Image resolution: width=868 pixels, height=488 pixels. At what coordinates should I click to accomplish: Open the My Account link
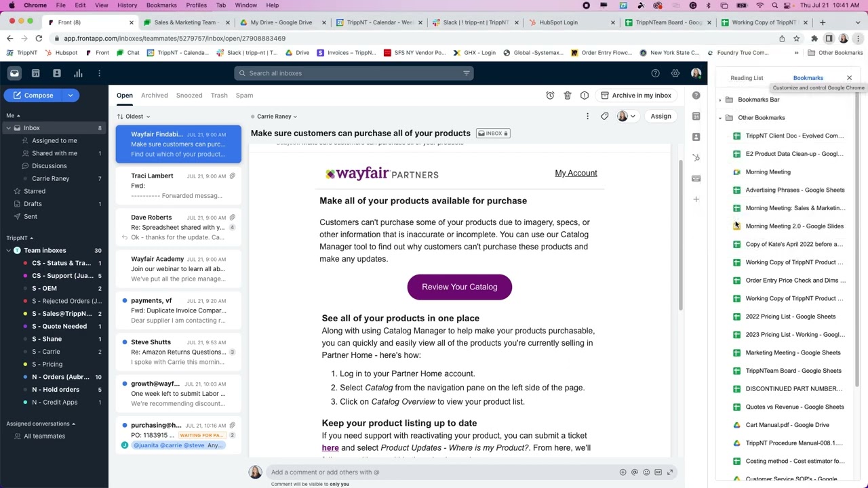tap(576, 173)
